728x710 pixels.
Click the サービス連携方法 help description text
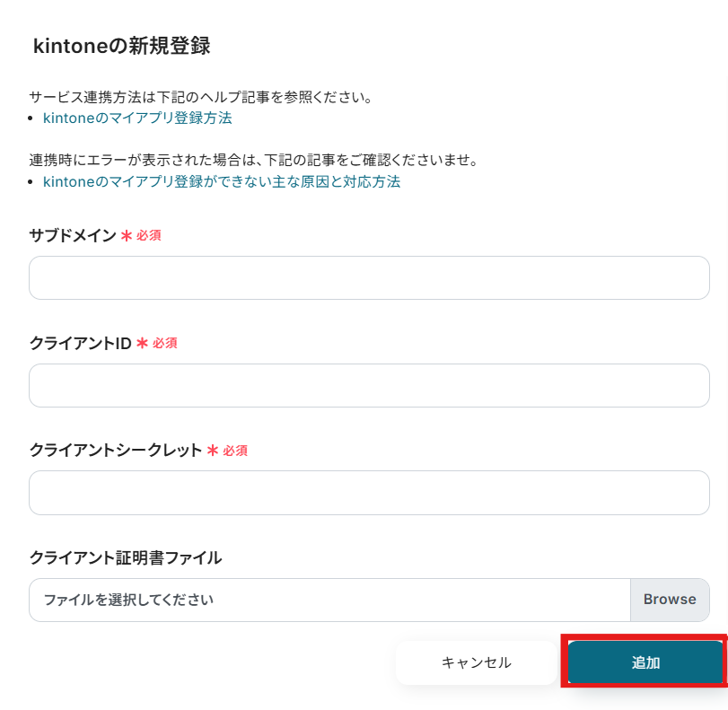click(x=200, y=96)
